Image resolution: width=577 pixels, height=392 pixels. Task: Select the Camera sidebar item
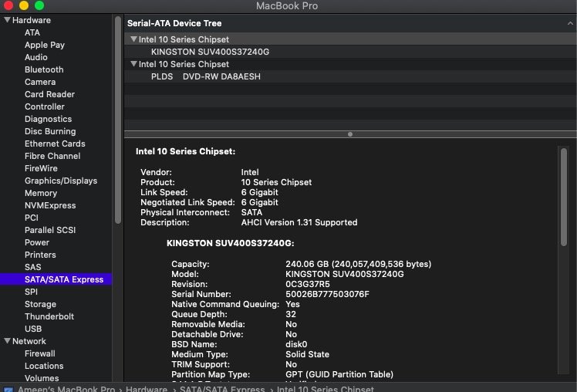(40, 82)
